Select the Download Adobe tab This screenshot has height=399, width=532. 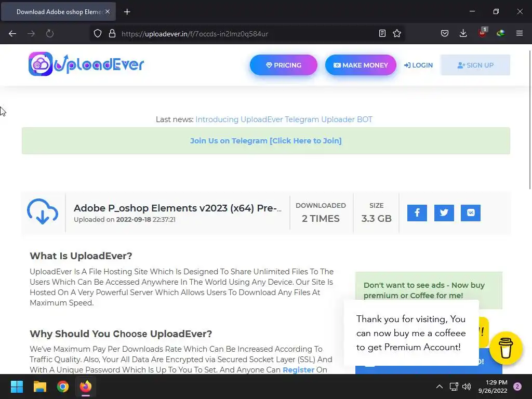[59, 11]
